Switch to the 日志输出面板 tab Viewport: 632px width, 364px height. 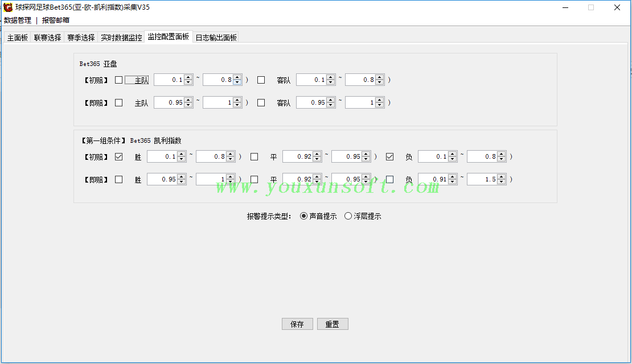coord(216,38)
